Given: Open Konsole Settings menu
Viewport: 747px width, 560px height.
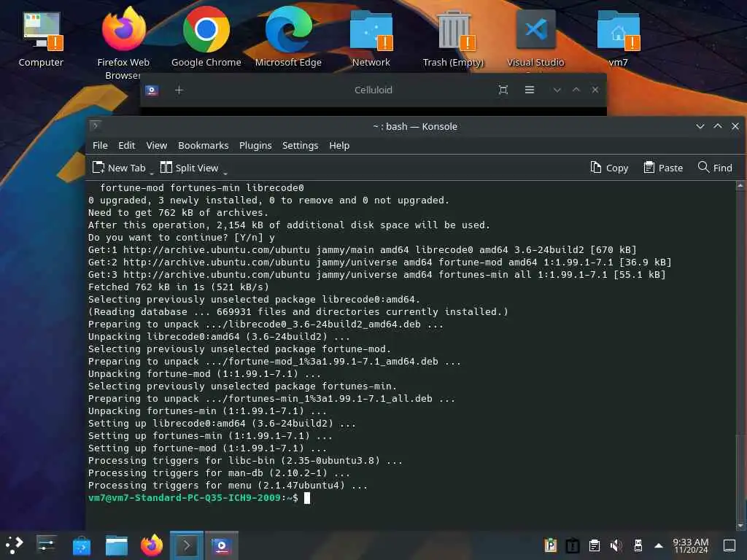Looking at the screenshot, I should (300, 145).
